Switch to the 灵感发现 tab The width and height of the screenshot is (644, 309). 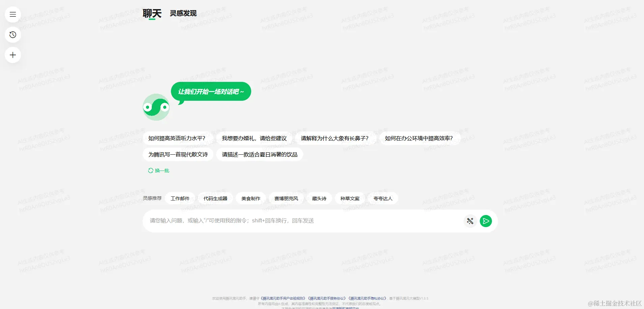183,13
